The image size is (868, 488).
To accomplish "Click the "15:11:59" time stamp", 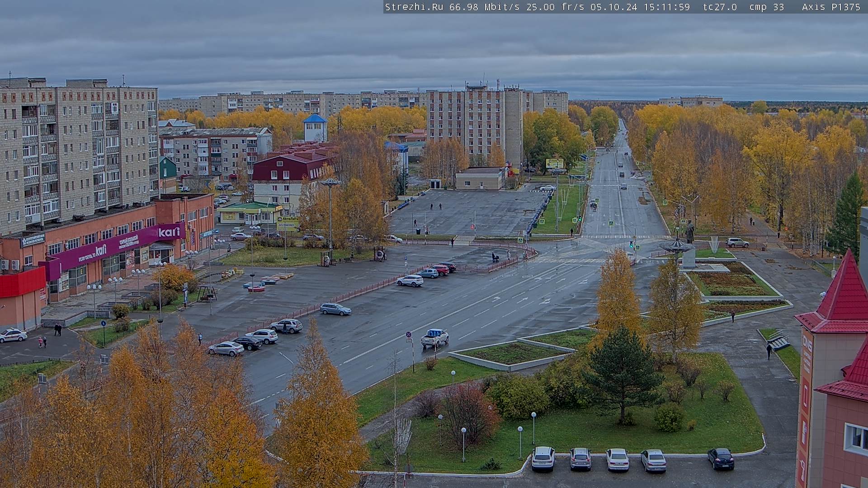I will (x=666, y=7).
